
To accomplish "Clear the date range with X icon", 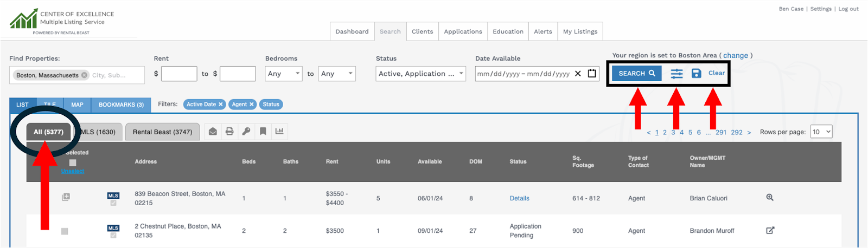I will pos(578,74).
